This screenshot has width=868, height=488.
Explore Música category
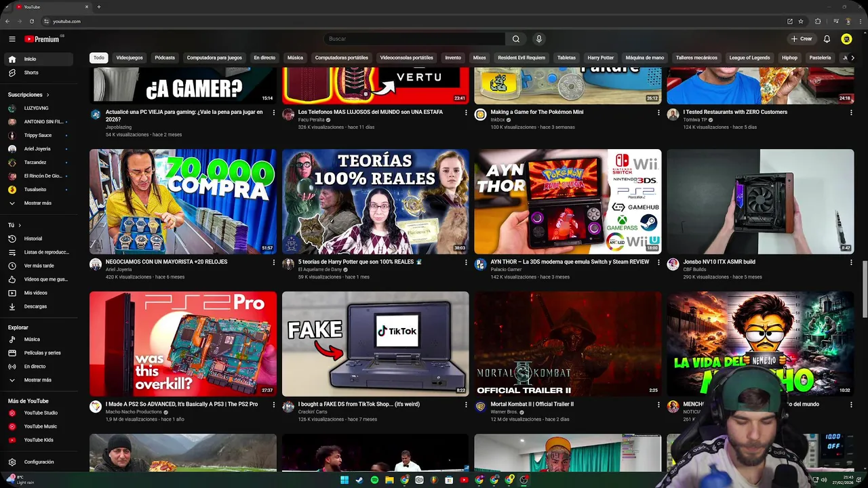[x=39, y=339]
